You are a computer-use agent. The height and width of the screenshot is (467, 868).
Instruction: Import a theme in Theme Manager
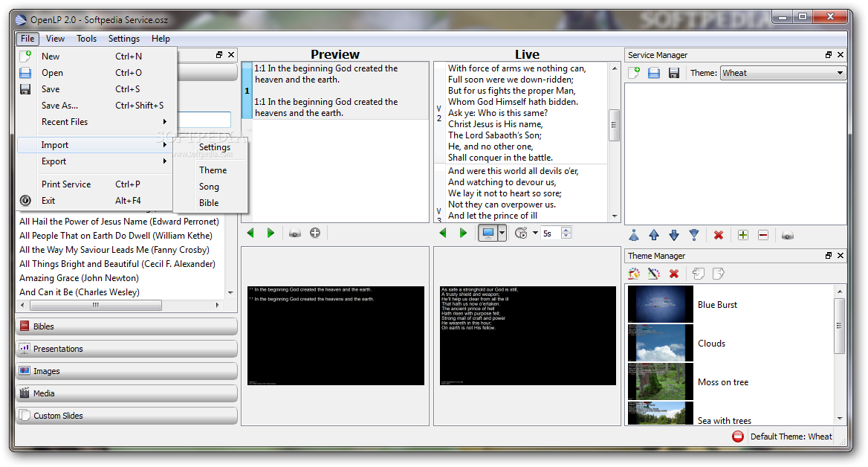(x=699, y=274)
